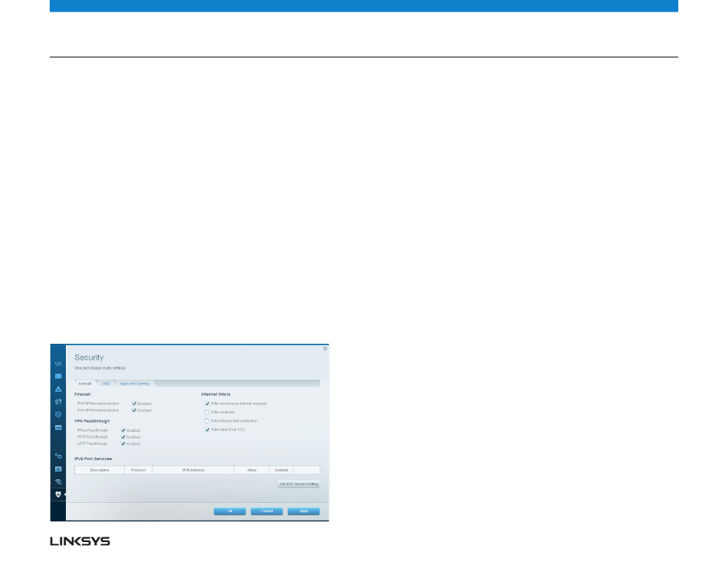Open Media Prioritization in the sidebar
This screenshot has width=728, height=562.
pyautogui.click(x=58, y=401)
